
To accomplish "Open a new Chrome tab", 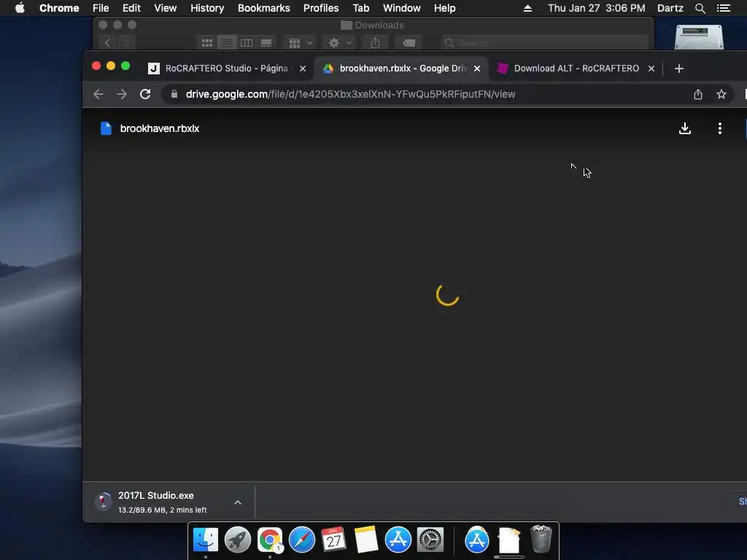I will (679, 69).
